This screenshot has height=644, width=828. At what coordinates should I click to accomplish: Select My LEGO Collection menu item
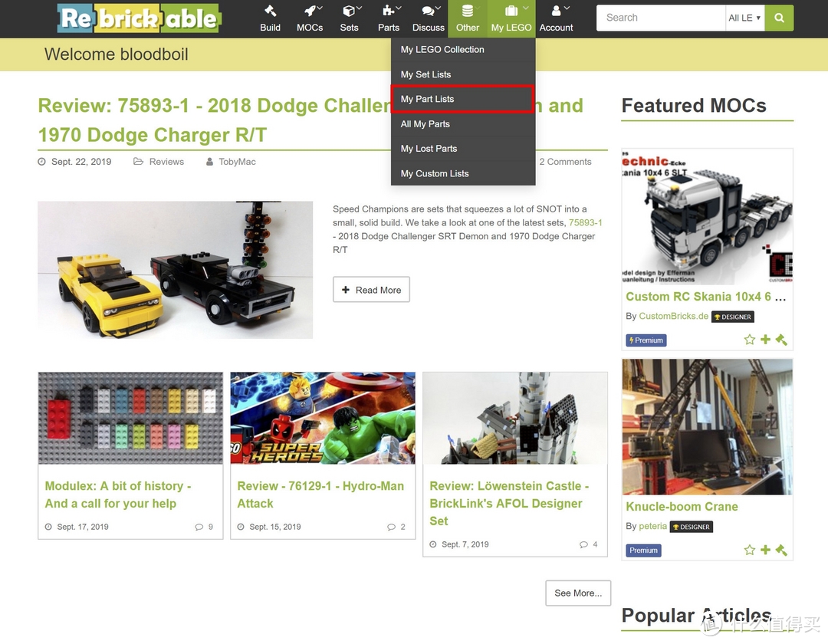[x=463, y=50]
